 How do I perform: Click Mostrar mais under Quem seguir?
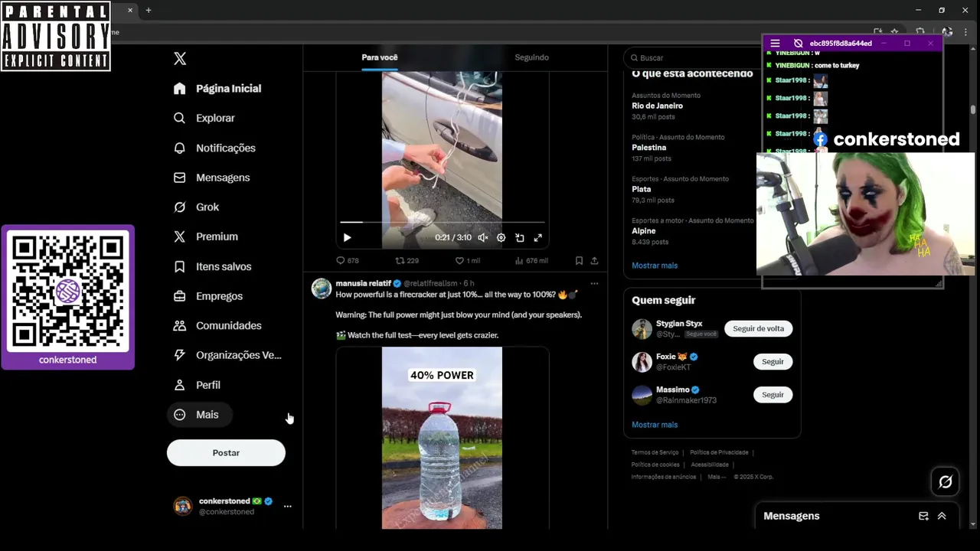point(655,425)
